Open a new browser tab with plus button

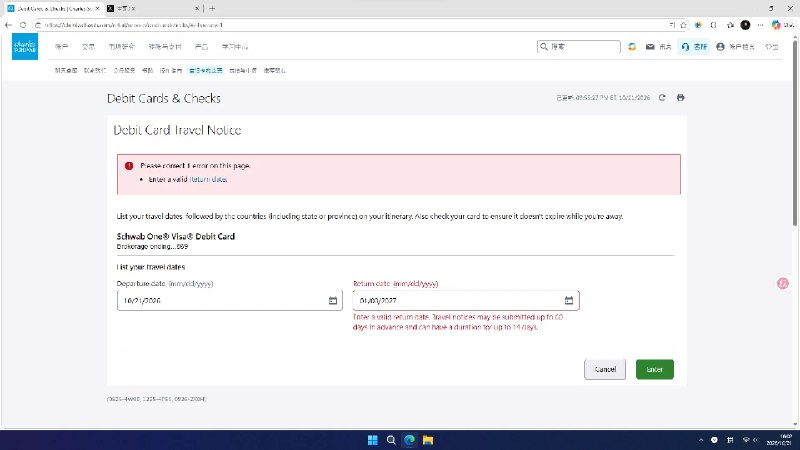(212, 9)
